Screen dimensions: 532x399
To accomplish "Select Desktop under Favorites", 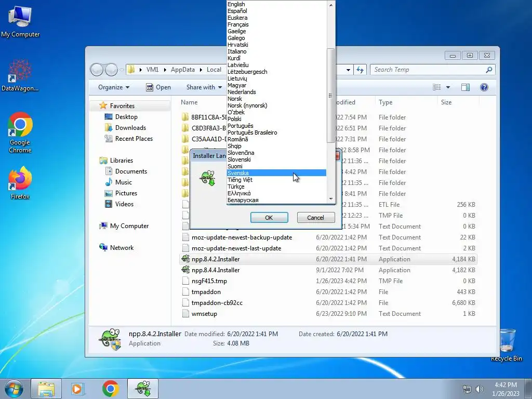I will [x=126, y=117].
